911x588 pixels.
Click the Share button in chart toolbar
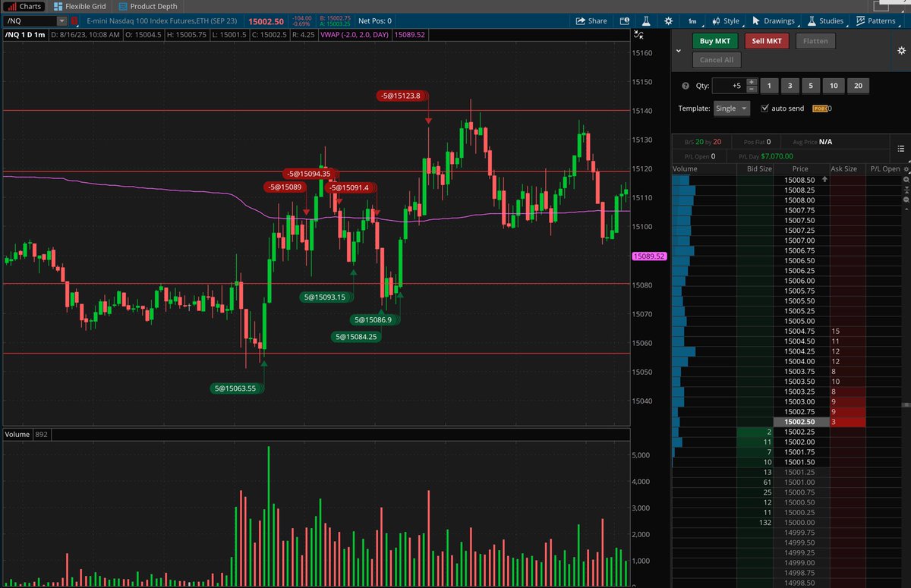tap(591, 21)
